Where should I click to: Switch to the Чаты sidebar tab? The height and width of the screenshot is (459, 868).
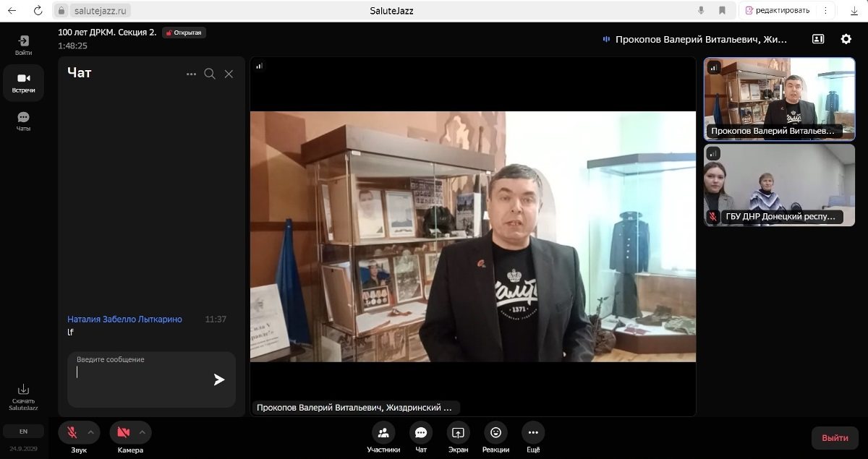[x=24, y=121]
